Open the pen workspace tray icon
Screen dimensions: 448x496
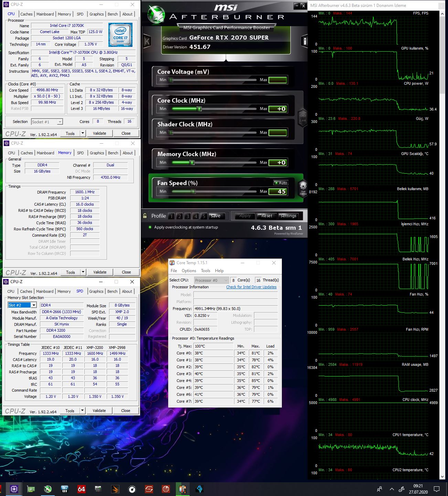point(402,489)
